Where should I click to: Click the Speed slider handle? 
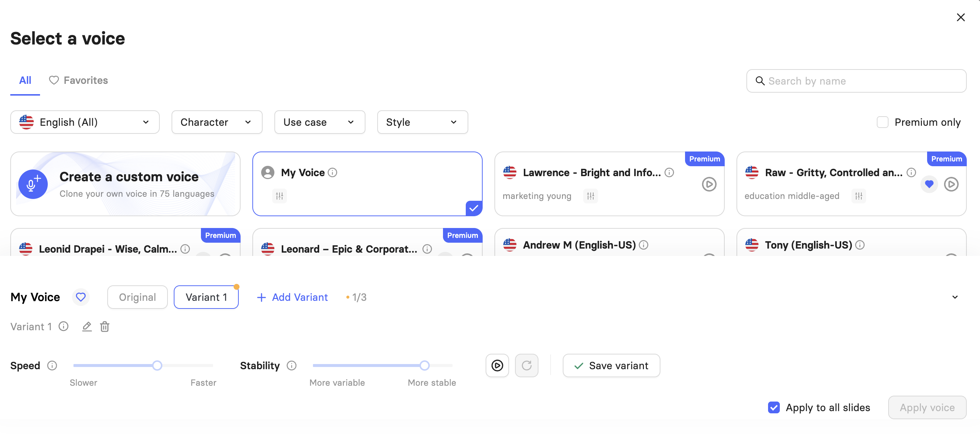click(157, 366)
